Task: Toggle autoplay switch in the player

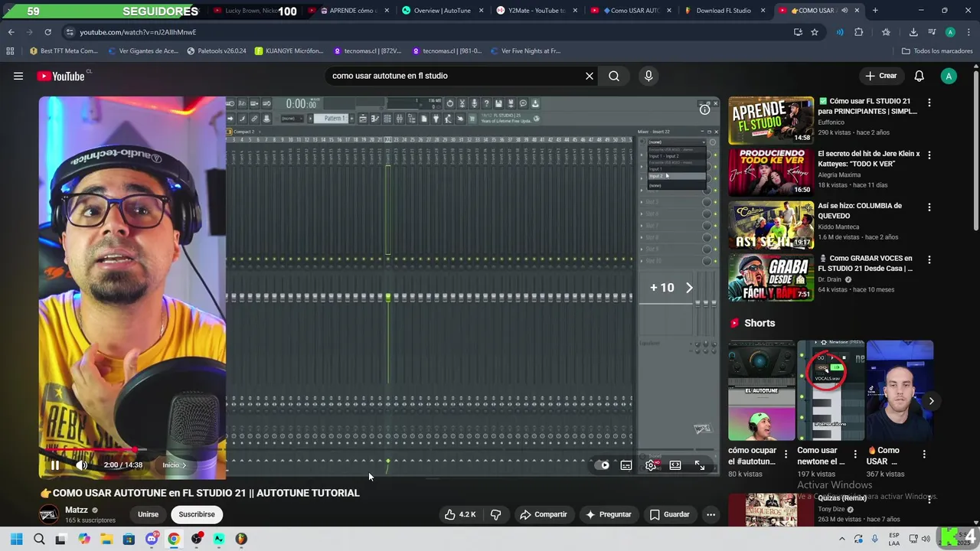Action: [x=603, y=465]
